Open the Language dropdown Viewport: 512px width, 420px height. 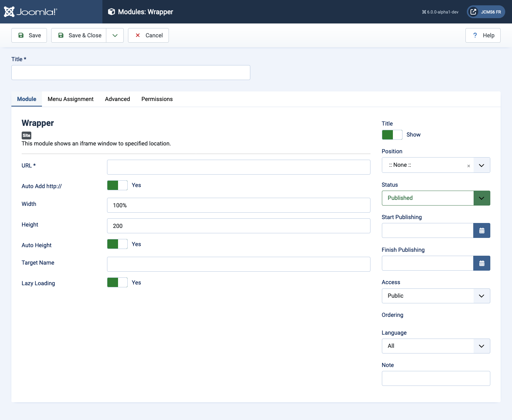pos(436,346)
